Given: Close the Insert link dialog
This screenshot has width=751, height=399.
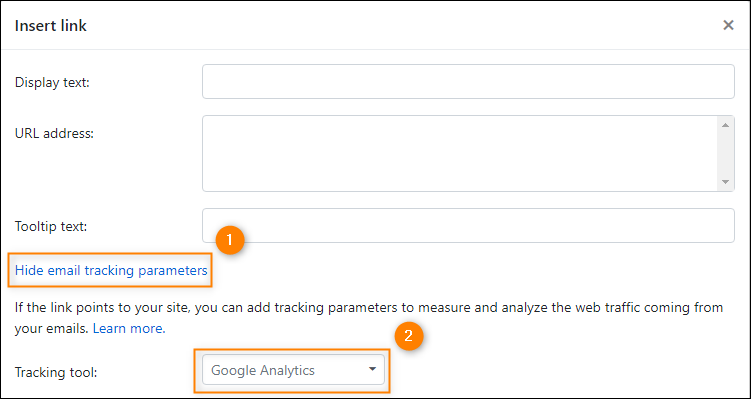Looking at the screenshot, I should [x=728, y=25].
